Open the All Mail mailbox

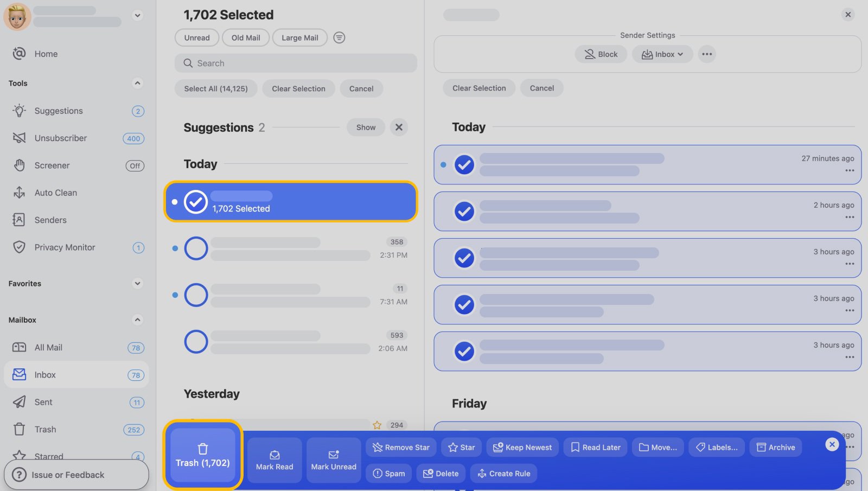pos(48,347)
